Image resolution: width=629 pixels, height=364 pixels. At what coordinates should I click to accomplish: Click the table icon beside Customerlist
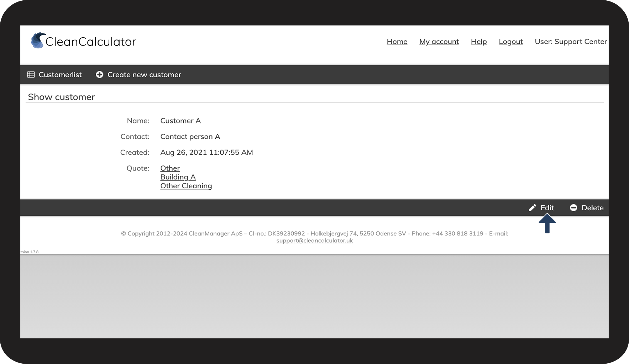(31, 75)
